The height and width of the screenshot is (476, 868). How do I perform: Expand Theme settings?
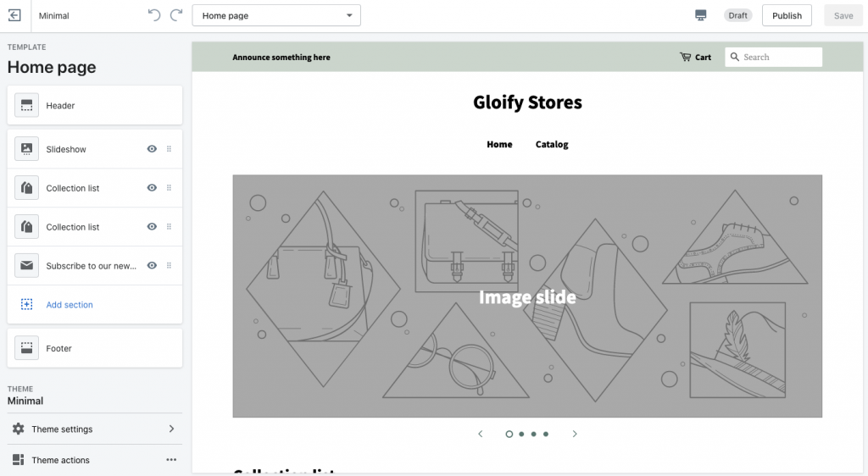pos(95,429)
